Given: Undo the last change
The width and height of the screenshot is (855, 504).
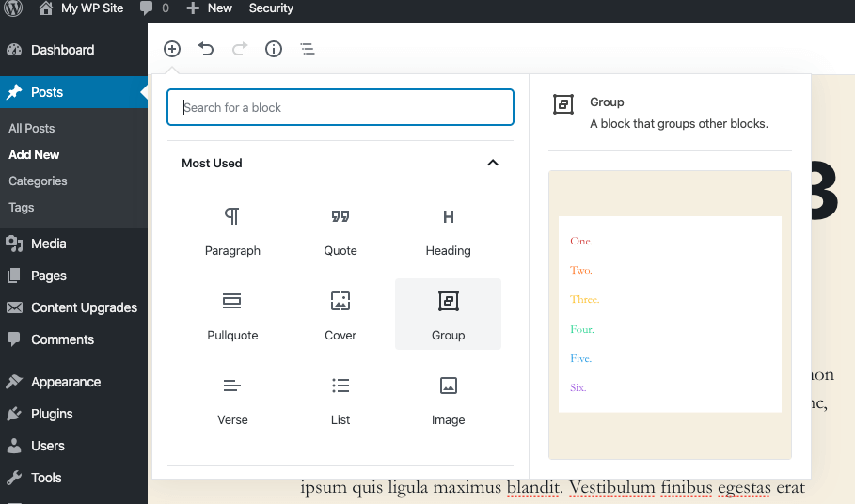Looking at the screenshot, I should click(x=206, y=49).
